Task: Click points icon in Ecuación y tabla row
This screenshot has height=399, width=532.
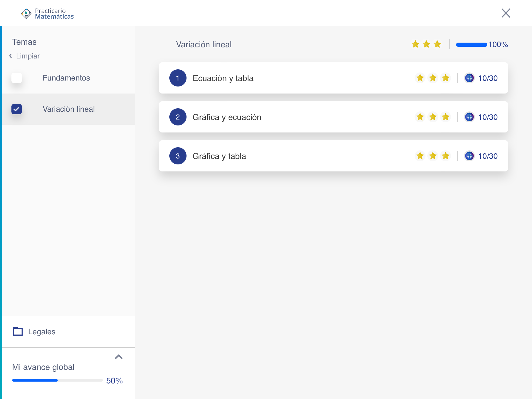Action: pyautogui.click(x=469, y=78)
